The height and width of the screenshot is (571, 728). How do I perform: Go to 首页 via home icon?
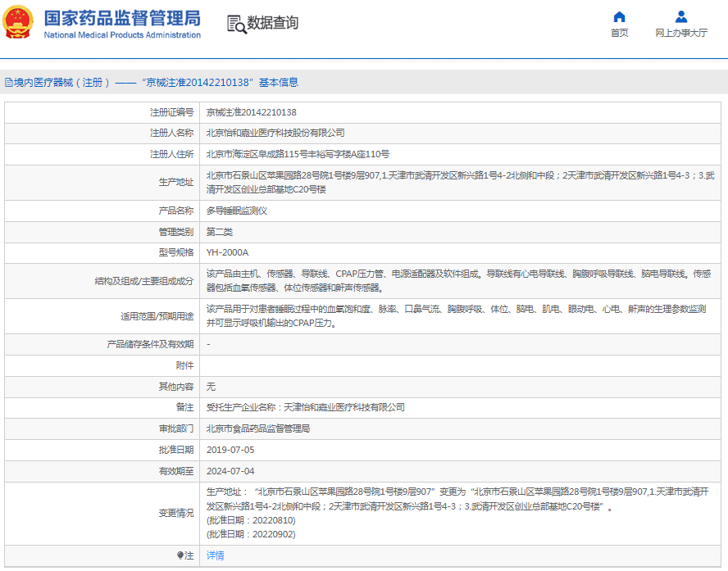(x=619, y=16)
